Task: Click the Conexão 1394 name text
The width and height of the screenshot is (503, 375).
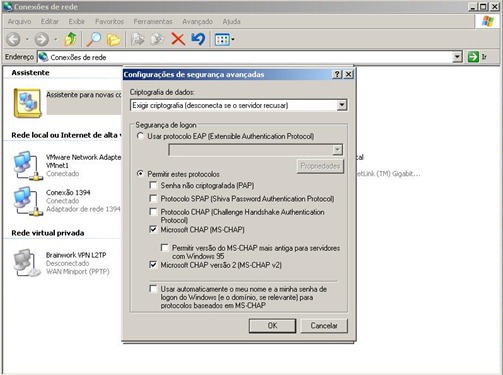Action: coord(68,193)
